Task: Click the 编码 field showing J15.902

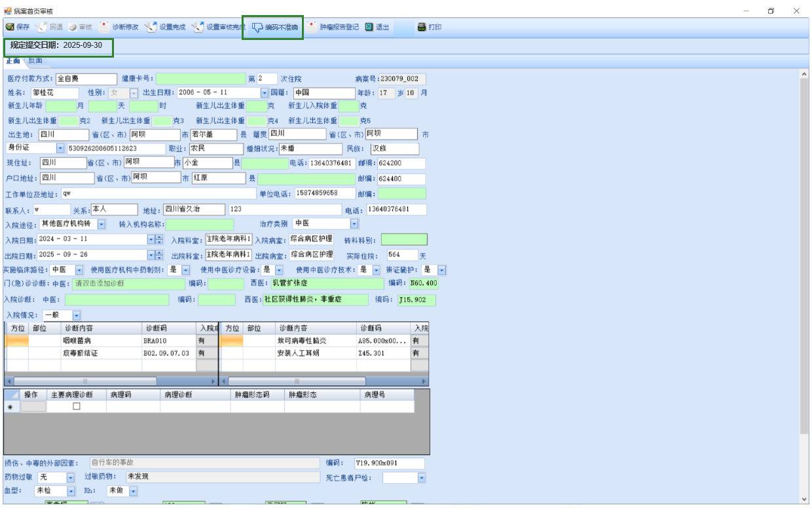Action: [416, 300]
